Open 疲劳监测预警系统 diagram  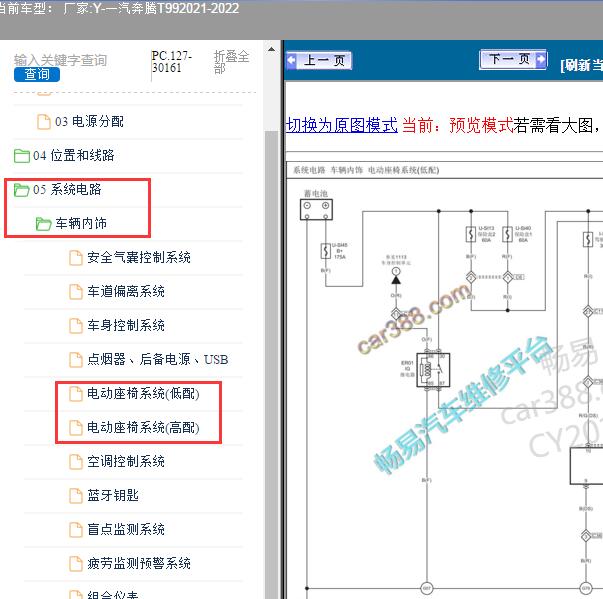click(139, 563)
